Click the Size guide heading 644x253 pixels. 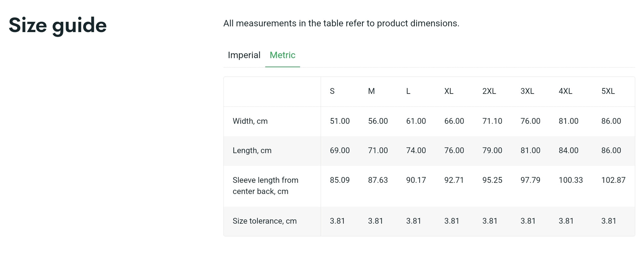pyautogui.click(x=58, y=25)
